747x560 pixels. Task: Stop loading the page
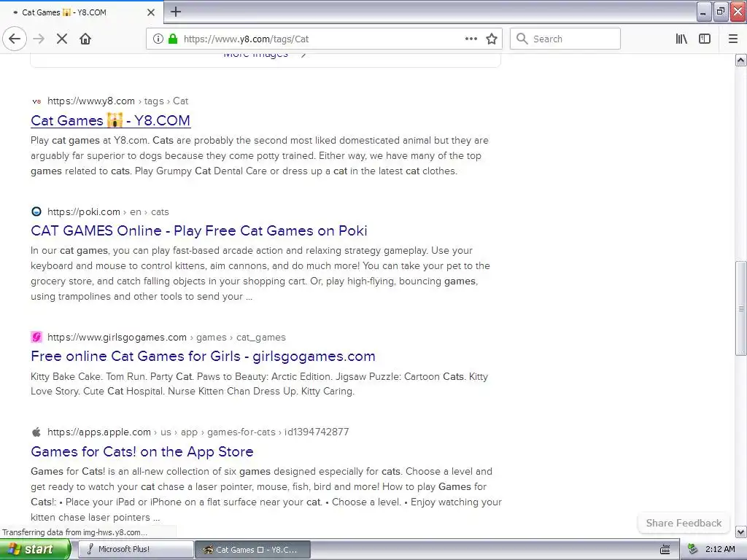point(62,39)
